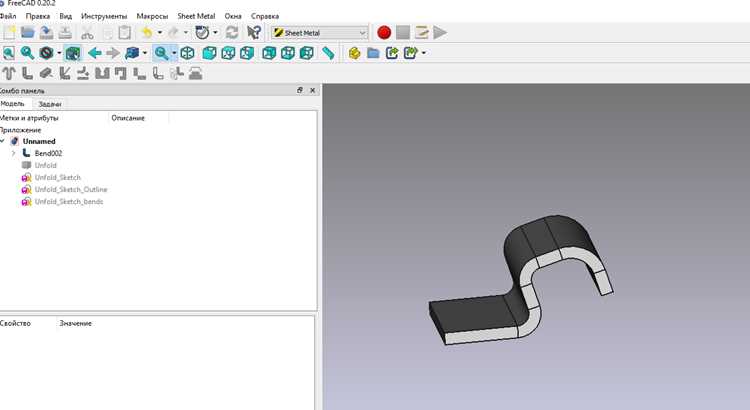The height and width of the screenshot is (410, 750).
Task: Set left view cube
Action: coord(307,53)
